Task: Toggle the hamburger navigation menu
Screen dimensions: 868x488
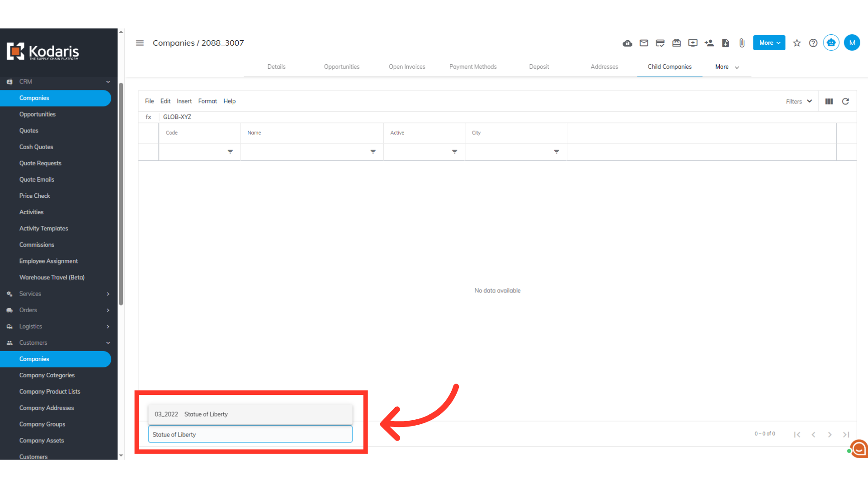Action: point(140,43)
